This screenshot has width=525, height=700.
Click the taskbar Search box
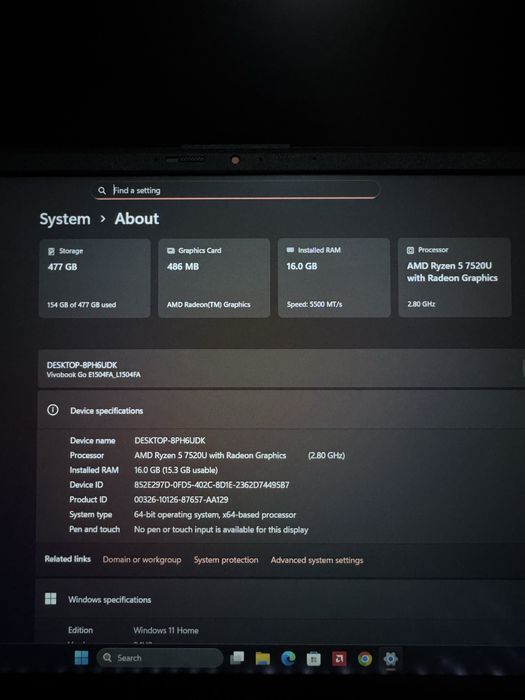[160, 658]
